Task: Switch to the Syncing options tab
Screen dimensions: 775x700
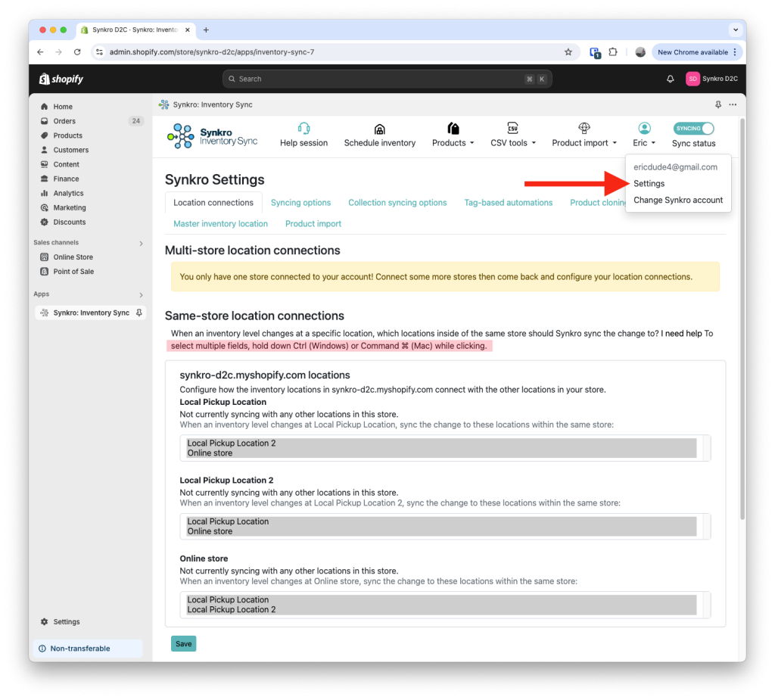Action: [x=300, y=203]
